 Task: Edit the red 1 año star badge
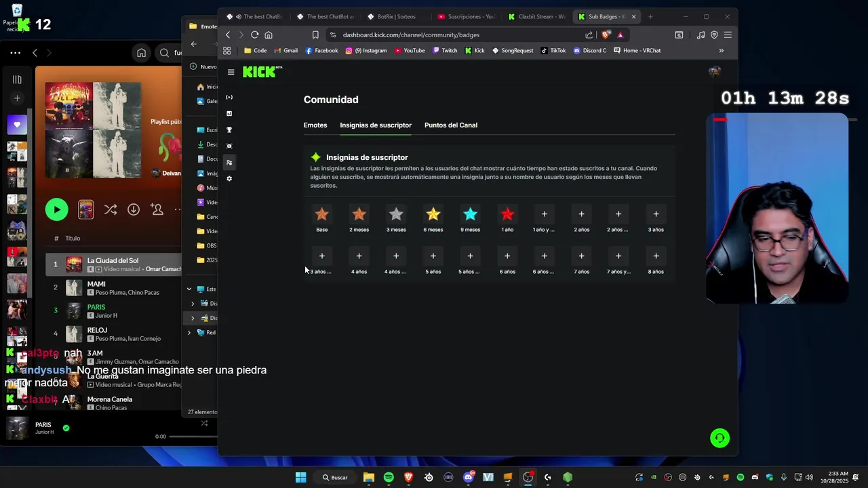point(507,214)
